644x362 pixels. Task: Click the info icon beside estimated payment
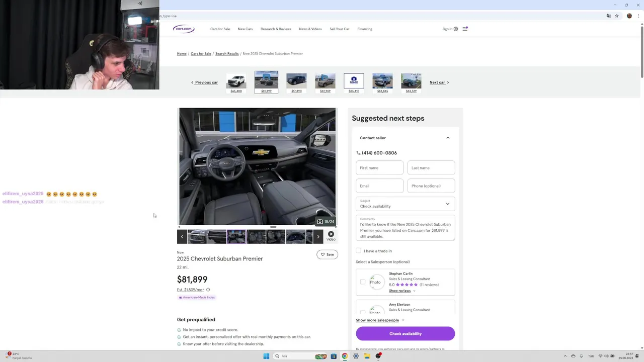pyautogui.click(x=208, y=290)
